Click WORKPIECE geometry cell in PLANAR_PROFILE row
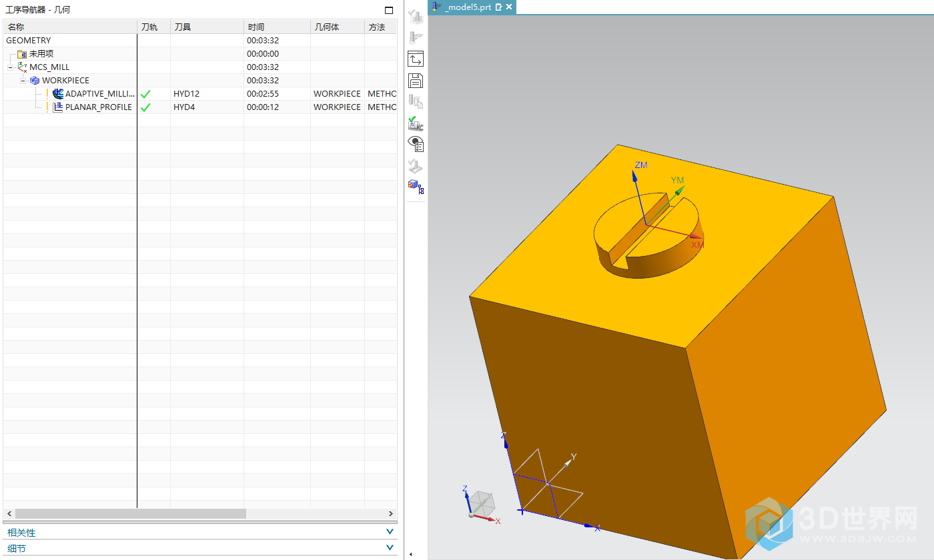This screenshot has width=934, height=560. pos(338,107)
